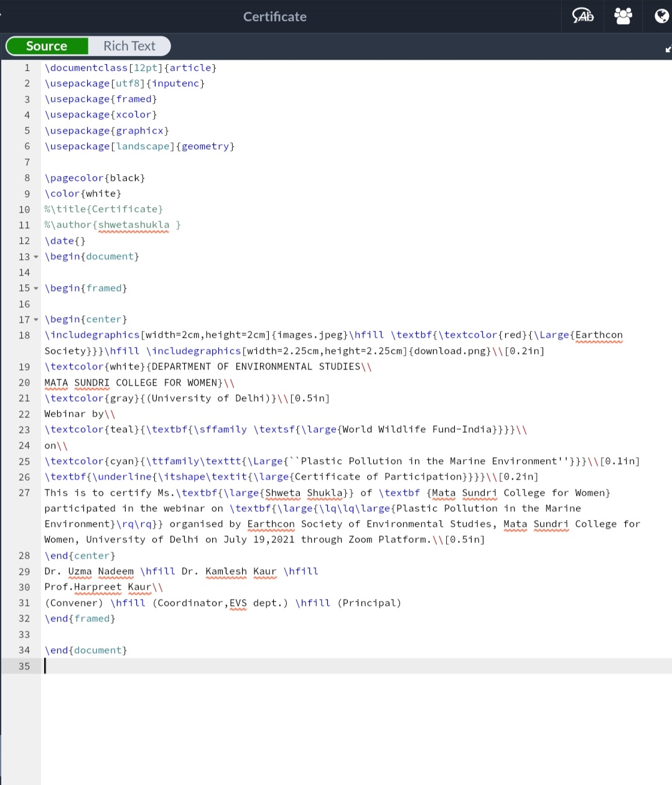This screenshot has height=785, width=672.
Task: Click MATA SUNDRI COLLEGE FOR WOMEN text
Action: pos(131,383)
